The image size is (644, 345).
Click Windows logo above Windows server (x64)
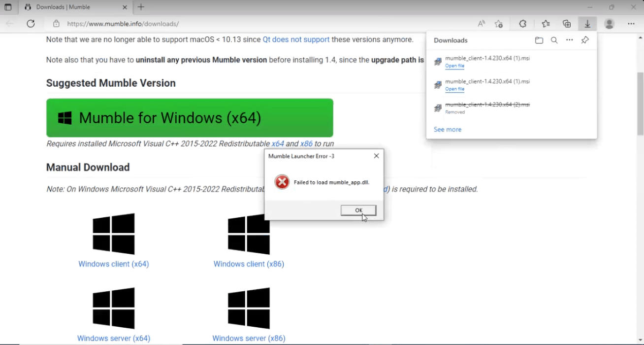(114, 308)
